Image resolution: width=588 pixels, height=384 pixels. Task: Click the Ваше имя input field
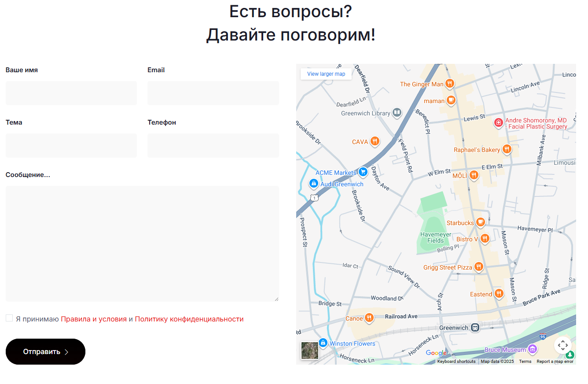[71, 93]
